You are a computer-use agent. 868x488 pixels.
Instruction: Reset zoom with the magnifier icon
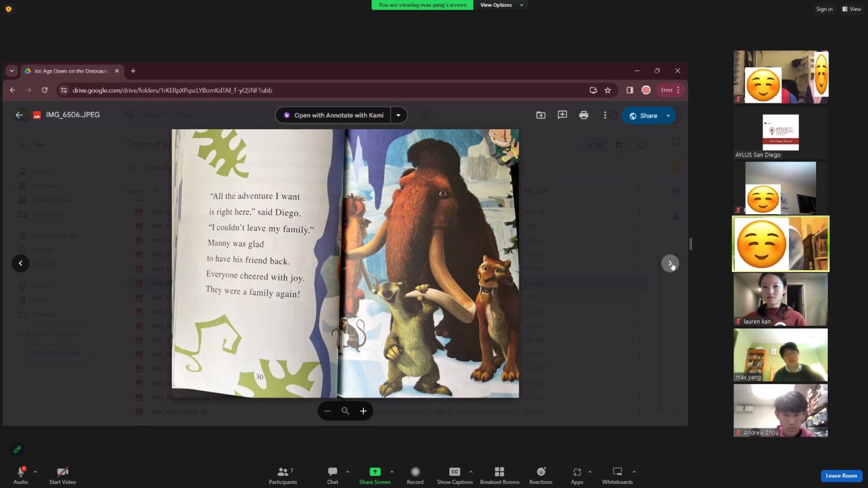(345, 411)
